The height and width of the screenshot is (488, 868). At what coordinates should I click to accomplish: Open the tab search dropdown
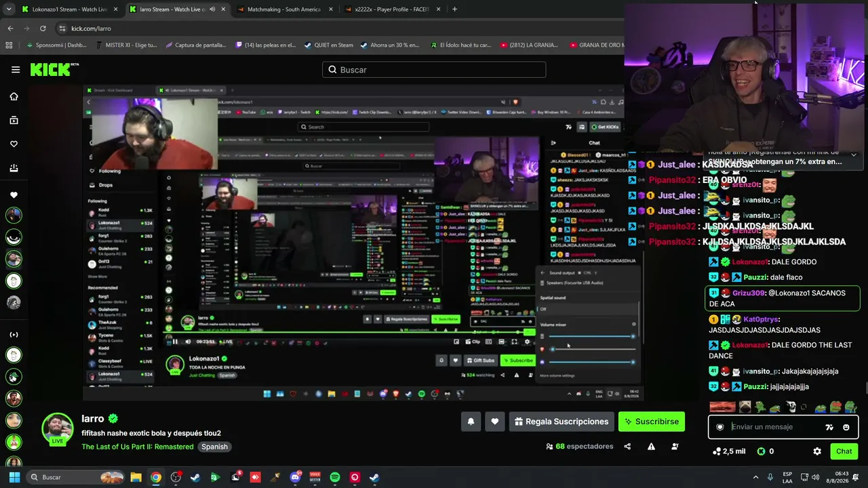click(9, 9)
